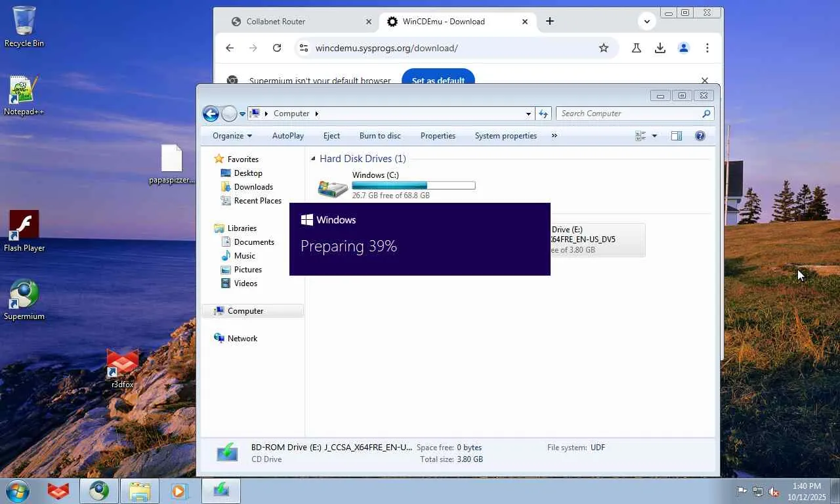The image size is (840, 504).
Task: Open the recent pages dropdown arrow
Action: pos(242,114)
